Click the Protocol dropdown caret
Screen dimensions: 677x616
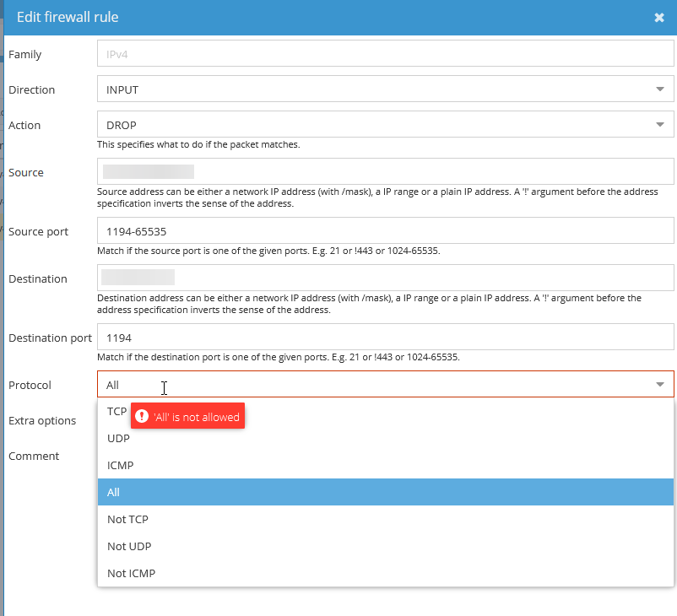click(660, 384)
